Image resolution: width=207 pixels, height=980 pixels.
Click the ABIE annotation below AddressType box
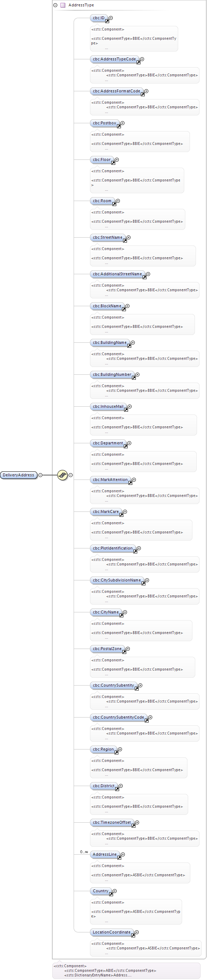coord(126,970)
